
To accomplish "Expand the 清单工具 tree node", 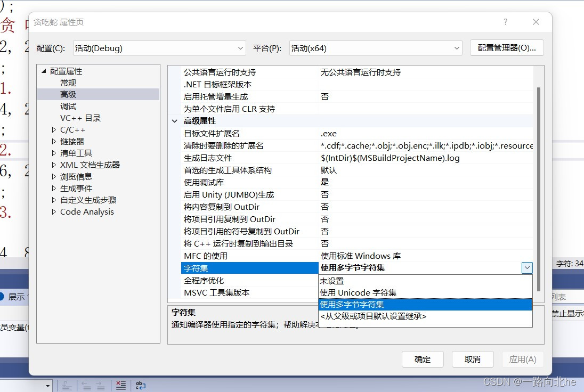I will [54, 153].
